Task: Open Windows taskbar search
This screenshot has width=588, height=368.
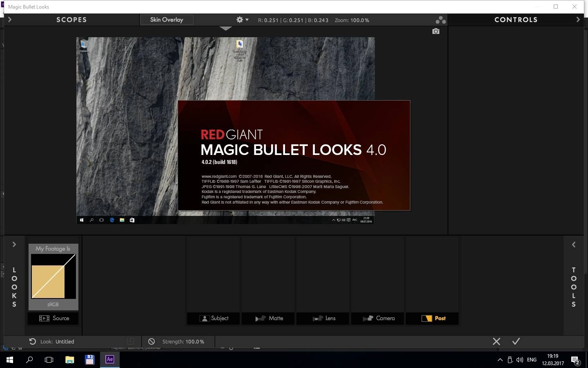Action: (x=29, y=360)
